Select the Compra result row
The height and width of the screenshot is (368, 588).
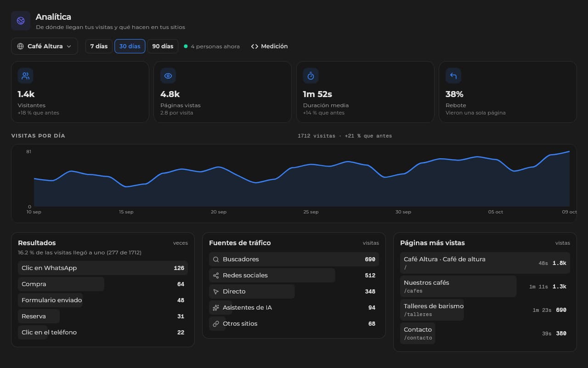[x=103, y=284]
